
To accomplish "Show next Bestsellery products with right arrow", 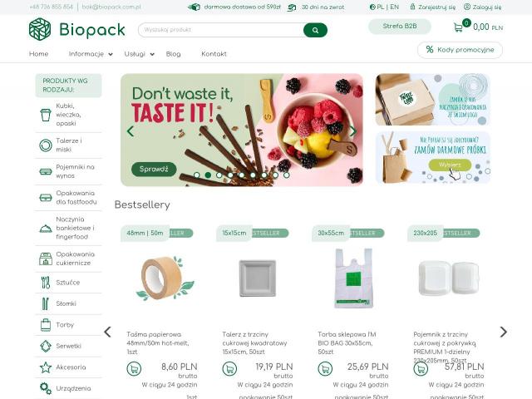I will 504,332.
